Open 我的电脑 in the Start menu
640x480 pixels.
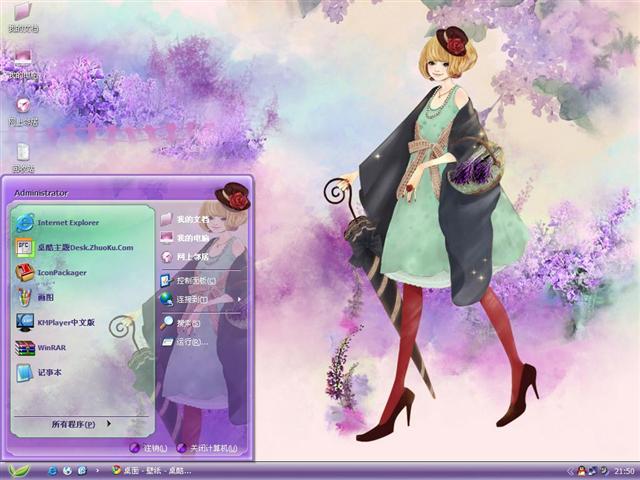click(x=192, y=238)
